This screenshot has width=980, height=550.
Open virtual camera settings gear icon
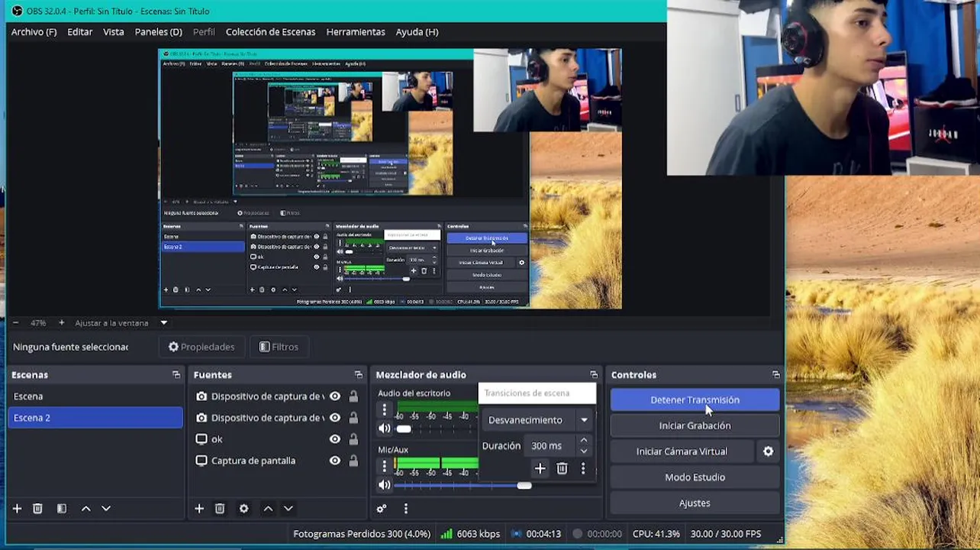pyautogui.click(x=768, y=451)
